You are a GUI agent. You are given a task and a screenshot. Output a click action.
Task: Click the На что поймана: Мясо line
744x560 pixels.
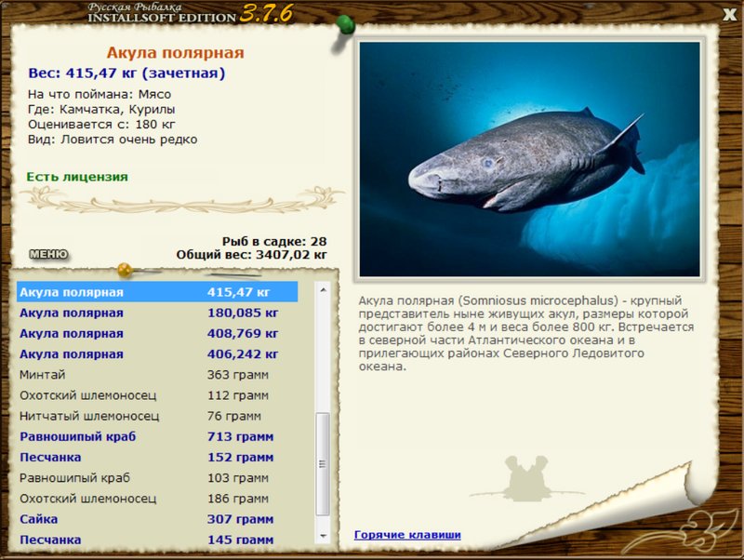point(100,94)
